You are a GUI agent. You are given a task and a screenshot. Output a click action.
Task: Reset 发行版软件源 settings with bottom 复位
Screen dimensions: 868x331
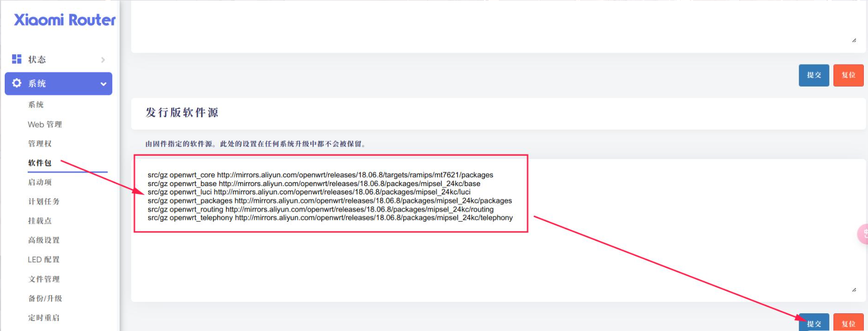click(x=848, y=323)
